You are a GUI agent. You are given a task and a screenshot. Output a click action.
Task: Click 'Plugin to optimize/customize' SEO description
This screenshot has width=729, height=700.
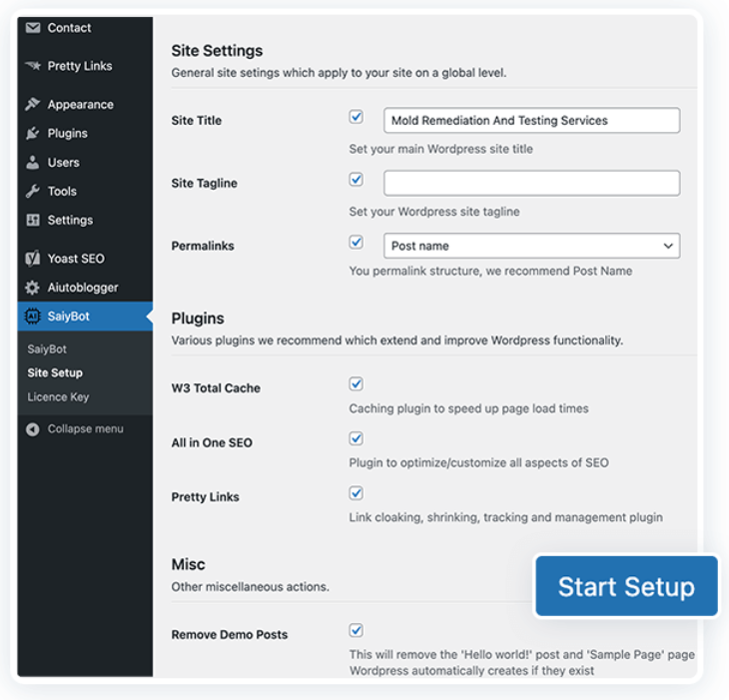pyautogui.click(x=479, y=463)
